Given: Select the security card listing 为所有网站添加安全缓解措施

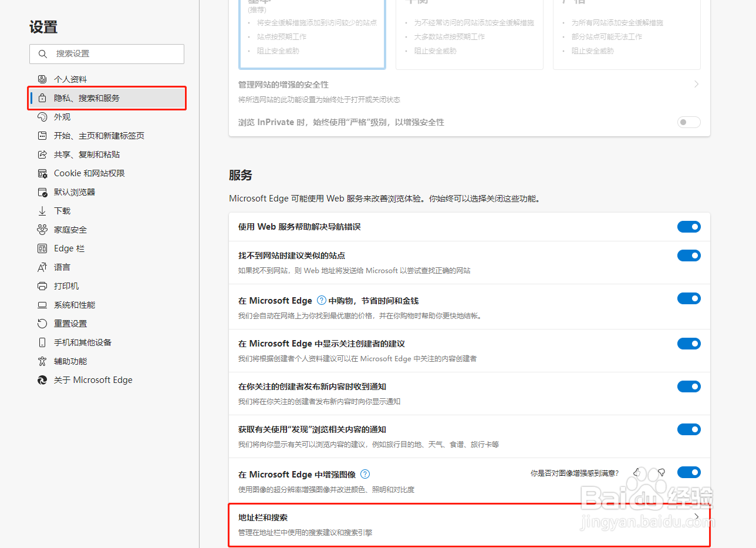Looking at the screenshot, I should (627, 34).
